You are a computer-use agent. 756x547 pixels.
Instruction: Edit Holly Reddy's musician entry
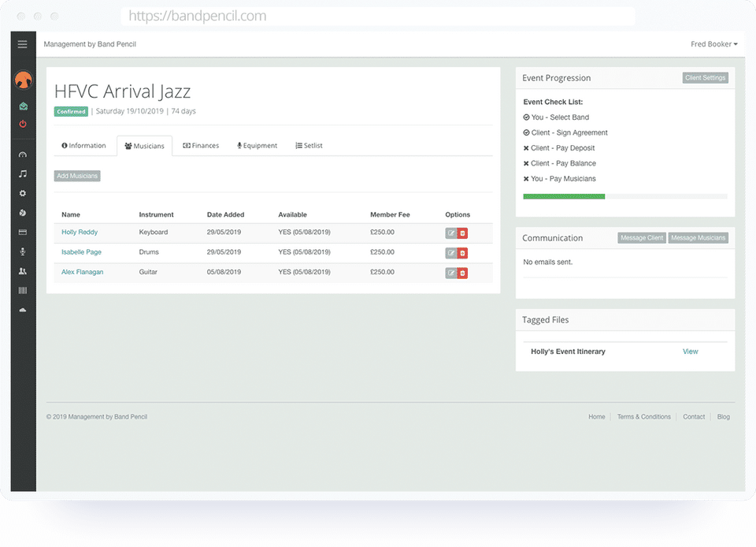coord(450,233)
